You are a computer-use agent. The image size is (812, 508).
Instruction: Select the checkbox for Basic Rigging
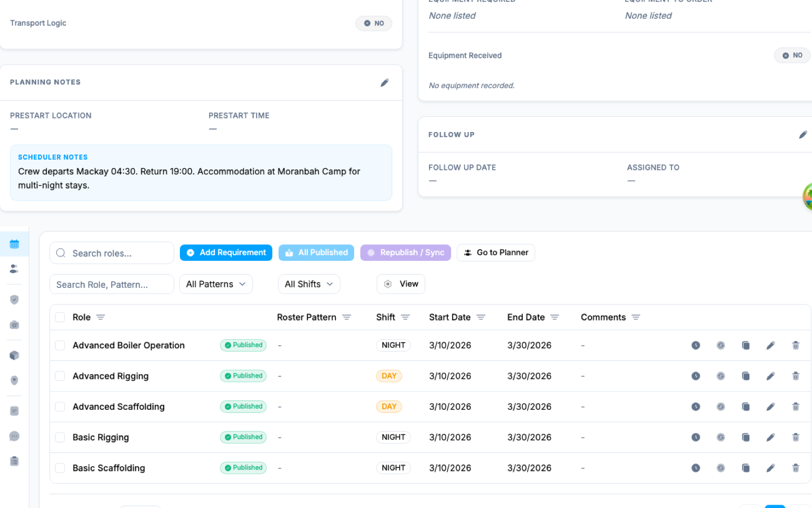click(60, 437)
